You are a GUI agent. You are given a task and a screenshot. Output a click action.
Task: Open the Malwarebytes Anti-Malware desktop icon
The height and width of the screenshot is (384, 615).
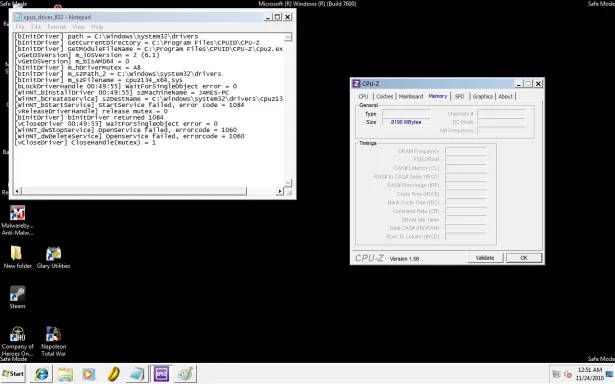17,220
